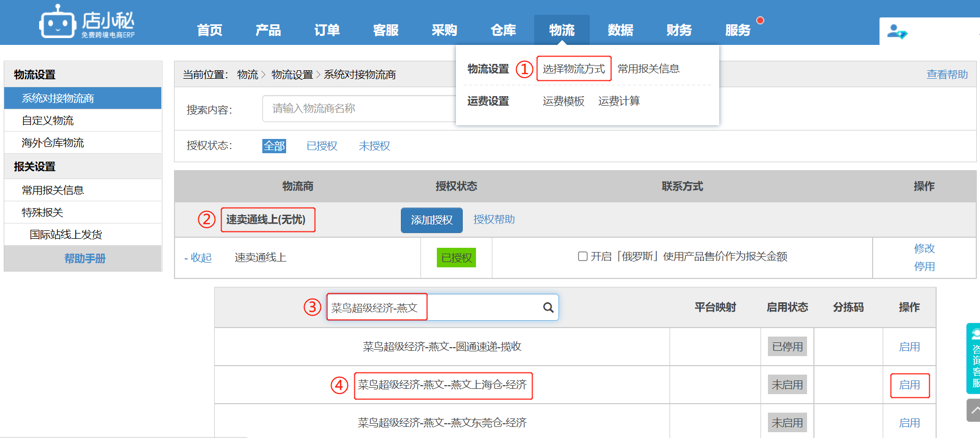This screenshot has height=438, width=980.
Task: Go to the 首页 menu
Action: (x=210, y=30)
